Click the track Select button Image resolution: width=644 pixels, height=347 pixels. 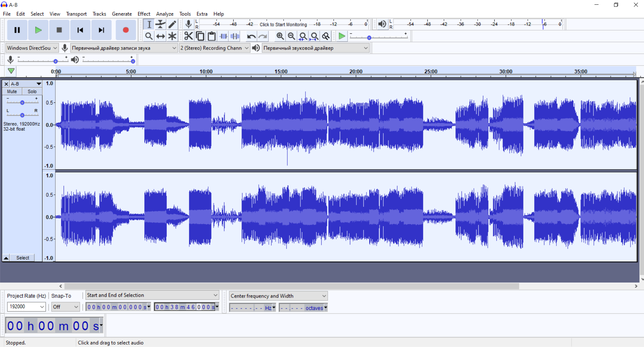[23, 258]
